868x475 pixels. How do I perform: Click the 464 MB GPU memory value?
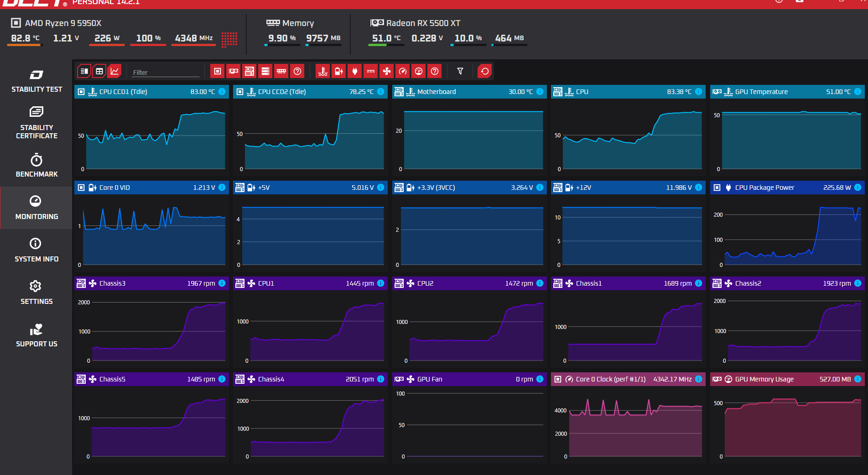(509, 38)
